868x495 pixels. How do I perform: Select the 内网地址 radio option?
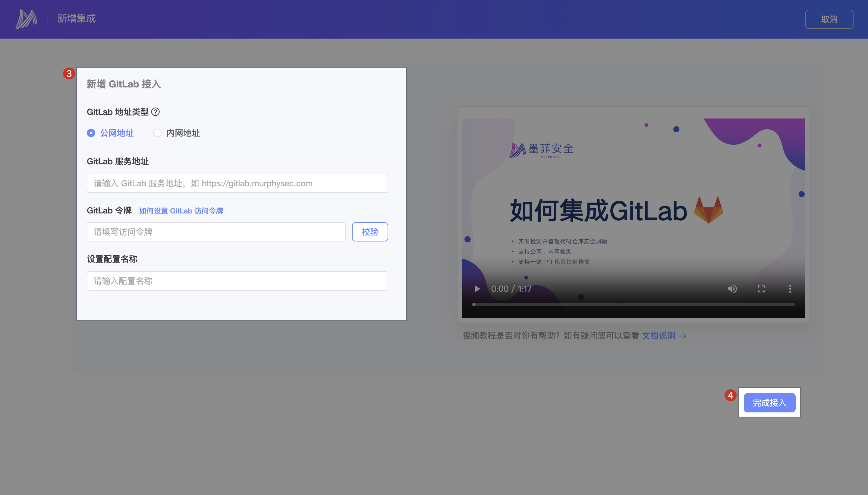pyautogui.click(x=157, y=133)
